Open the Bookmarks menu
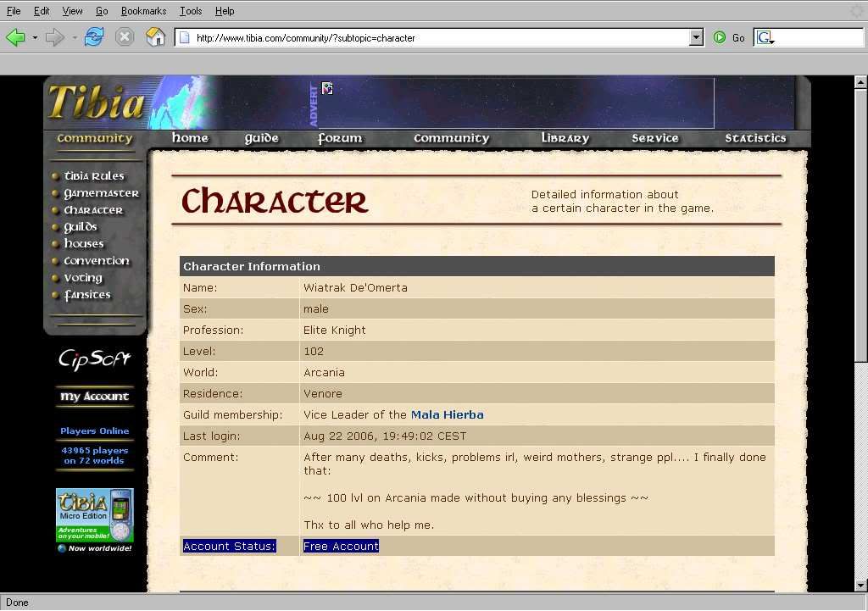The image size is (868, 611). pos(144,10)
